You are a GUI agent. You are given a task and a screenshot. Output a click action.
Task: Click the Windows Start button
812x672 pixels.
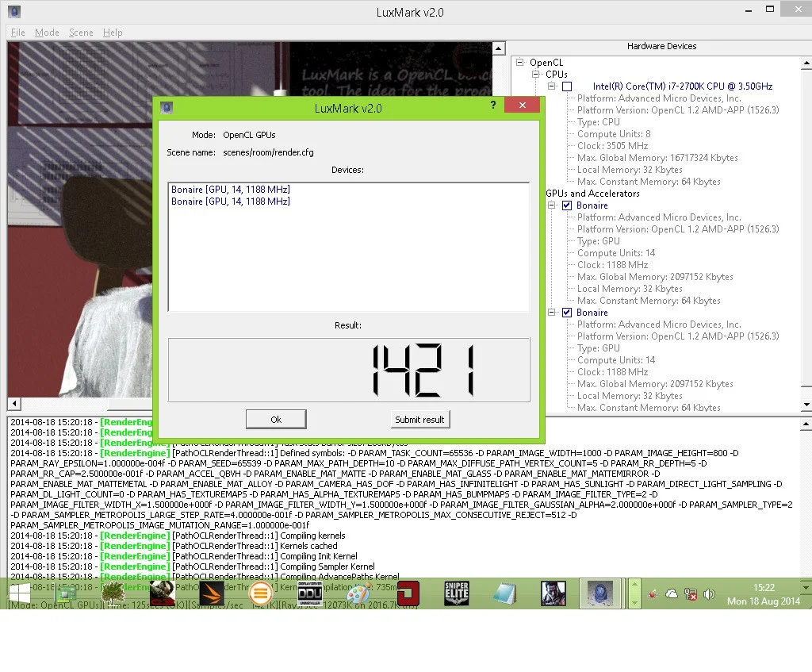19,593
